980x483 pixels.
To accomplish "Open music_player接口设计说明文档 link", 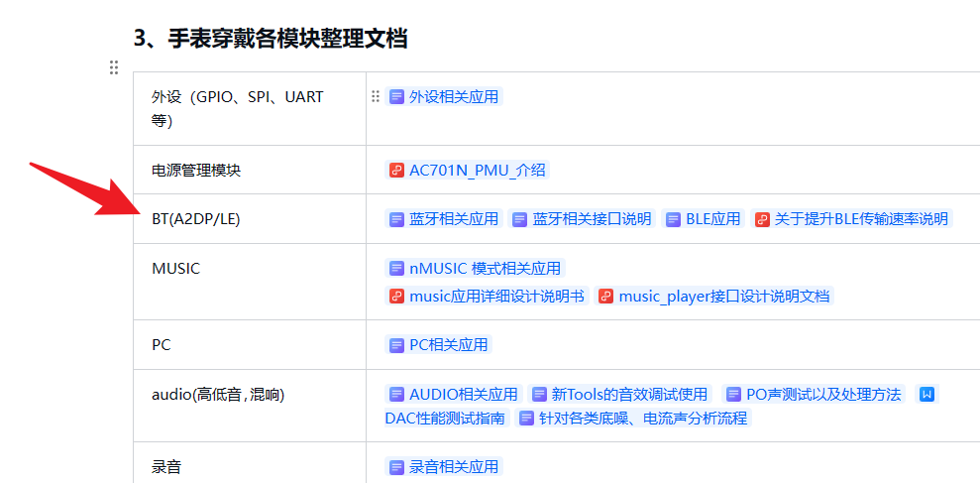I will [x=723, y=296].
